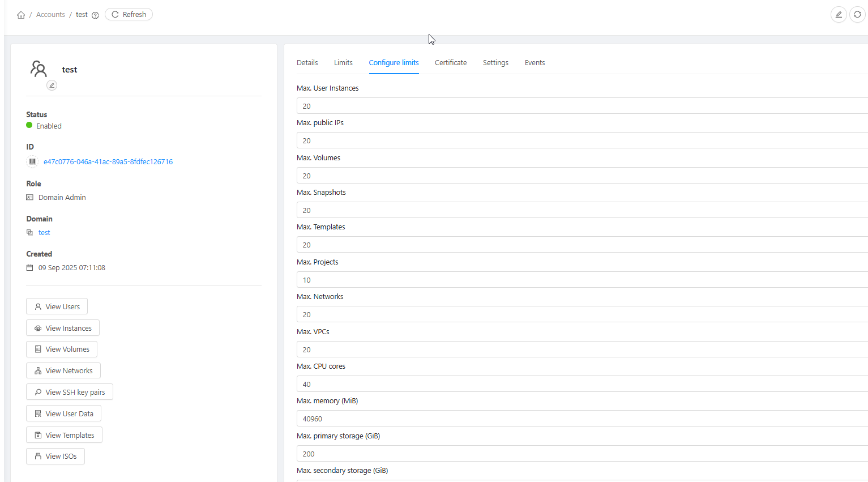Go to the Events tab

click(535, 63)
